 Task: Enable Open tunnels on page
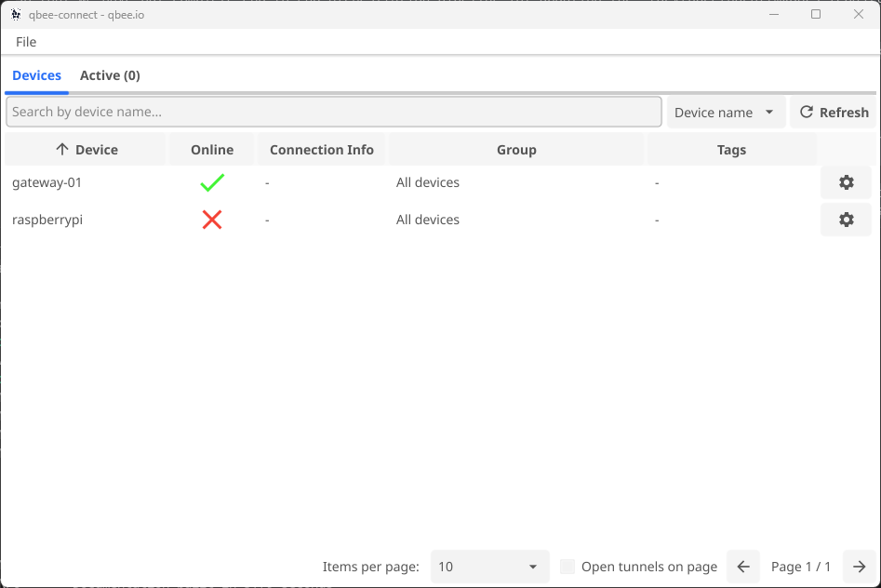567,566
